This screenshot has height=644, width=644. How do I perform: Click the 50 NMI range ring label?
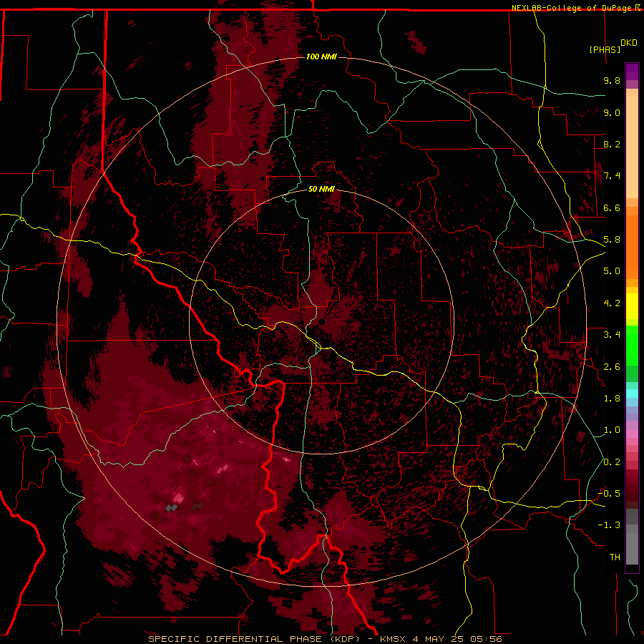321,189
